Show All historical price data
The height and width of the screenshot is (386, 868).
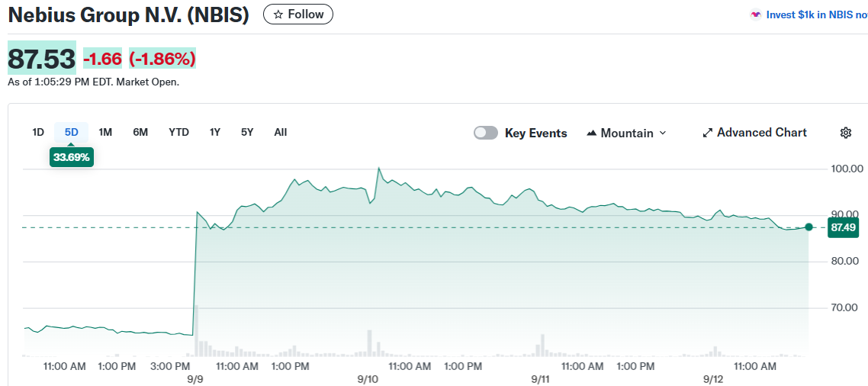pyautogui.click(x=281, y=132)
